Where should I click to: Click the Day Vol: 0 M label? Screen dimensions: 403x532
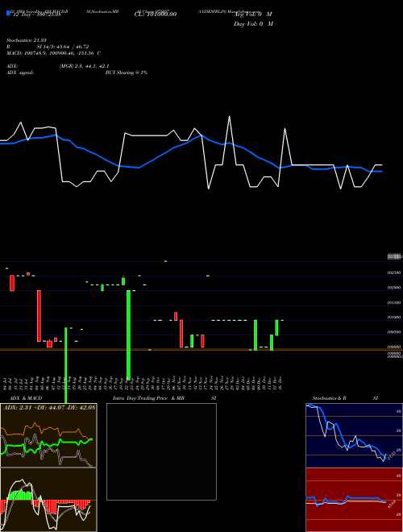coord(253,23)
